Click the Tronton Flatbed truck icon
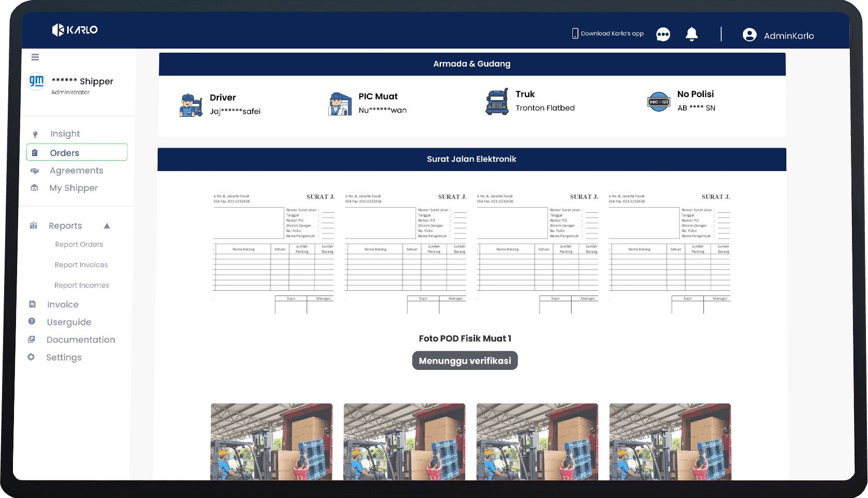 pyautogui.click(x=497, y=102)
